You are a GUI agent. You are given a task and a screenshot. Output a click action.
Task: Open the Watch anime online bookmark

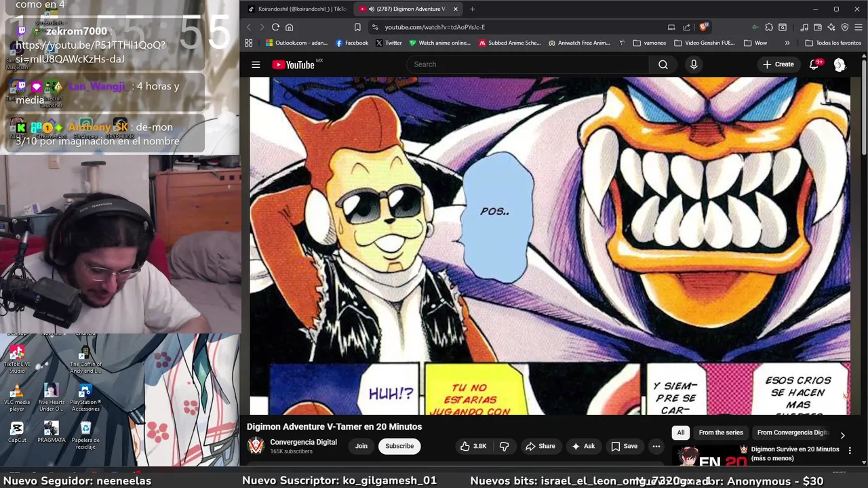(x=439, y=43)
